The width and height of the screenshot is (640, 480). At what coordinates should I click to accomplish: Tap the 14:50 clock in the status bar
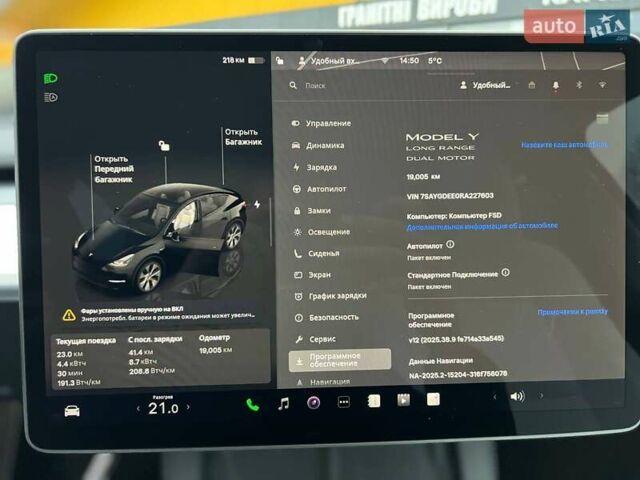pyautogui.click(x=409, y=60)
